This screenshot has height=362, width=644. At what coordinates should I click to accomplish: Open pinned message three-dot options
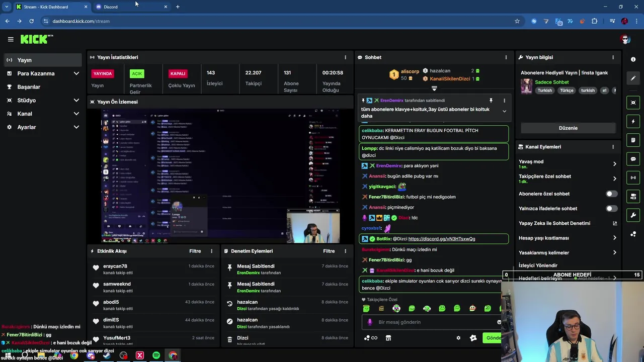(504, 101)
